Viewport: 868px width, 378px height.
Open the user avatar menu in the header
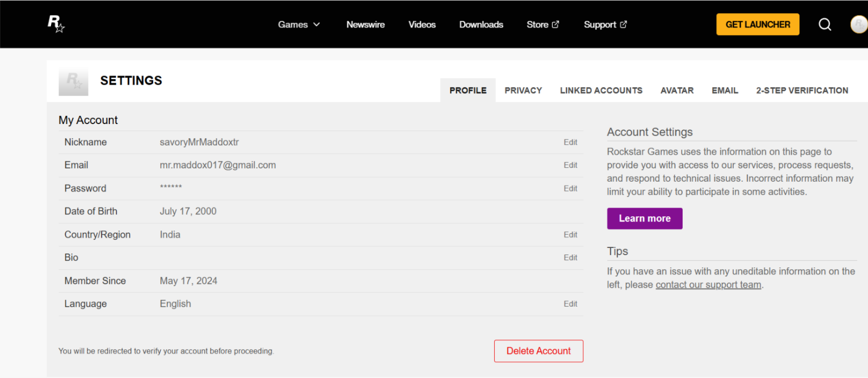[859, 24]
